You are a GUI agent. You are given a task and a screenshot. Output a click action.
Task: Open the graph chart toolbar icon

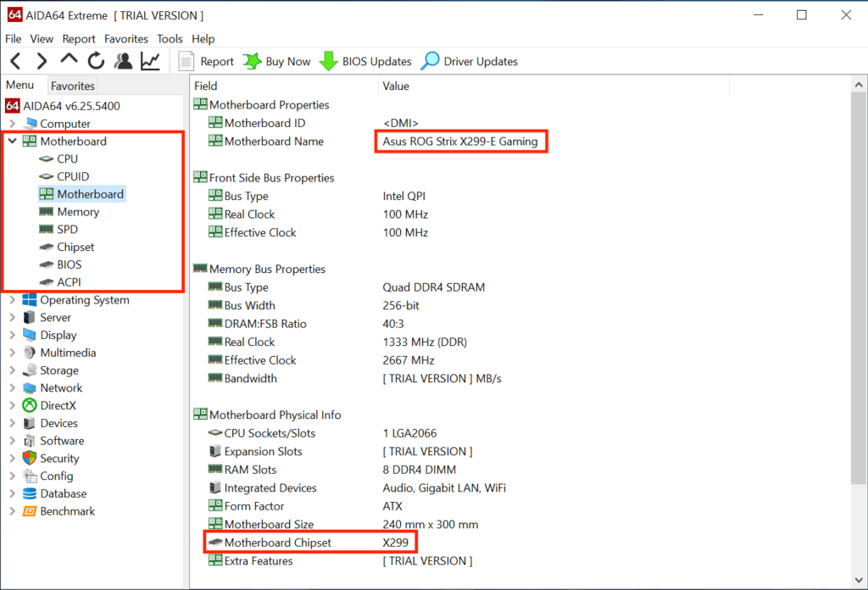click(x=150, y=61)
